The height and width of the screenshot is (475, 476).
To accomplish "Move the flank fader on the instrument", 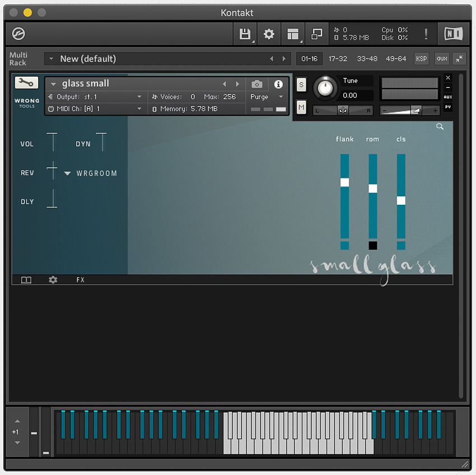I will (x=344, y=182).
